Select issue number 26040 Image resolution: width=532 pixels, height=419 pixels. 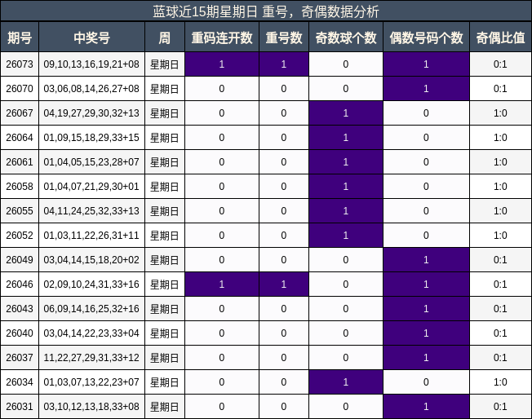(20, 333)
